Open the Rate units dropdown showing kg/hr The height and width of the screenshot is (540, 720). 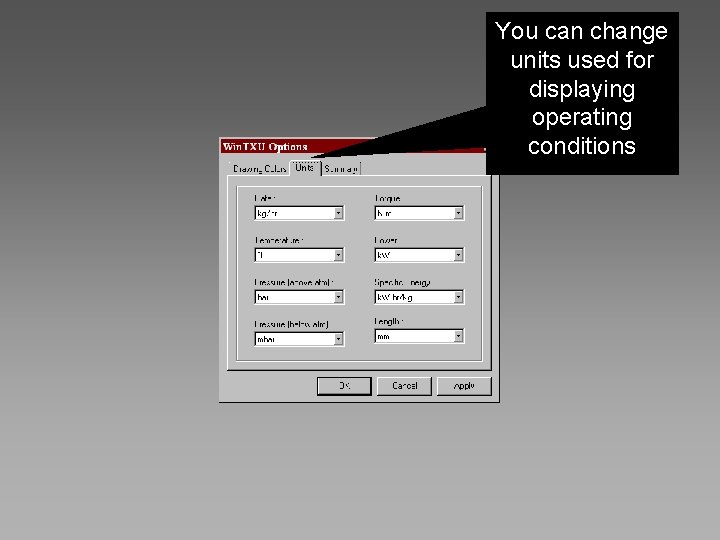coord(299,213)
